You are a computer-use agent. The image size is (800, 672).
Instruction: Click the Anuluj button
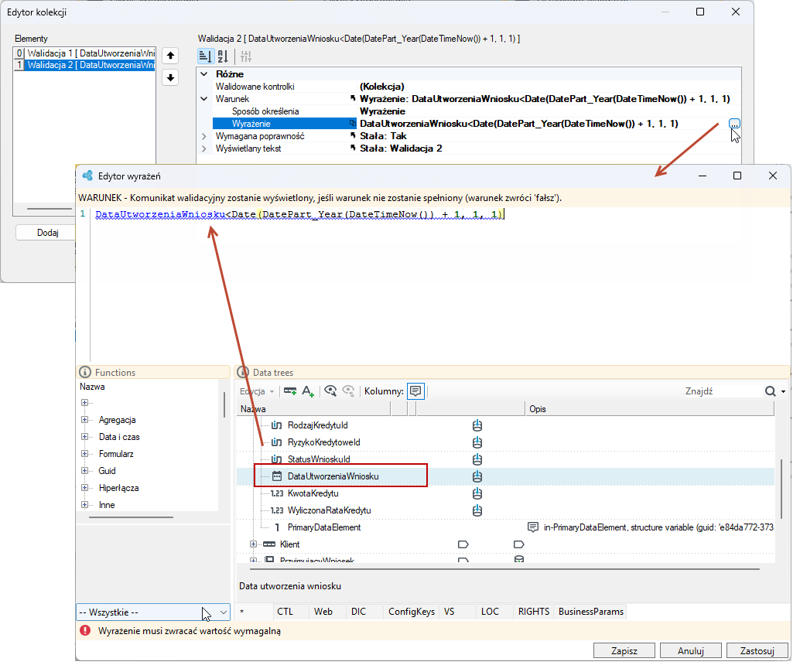690,650
